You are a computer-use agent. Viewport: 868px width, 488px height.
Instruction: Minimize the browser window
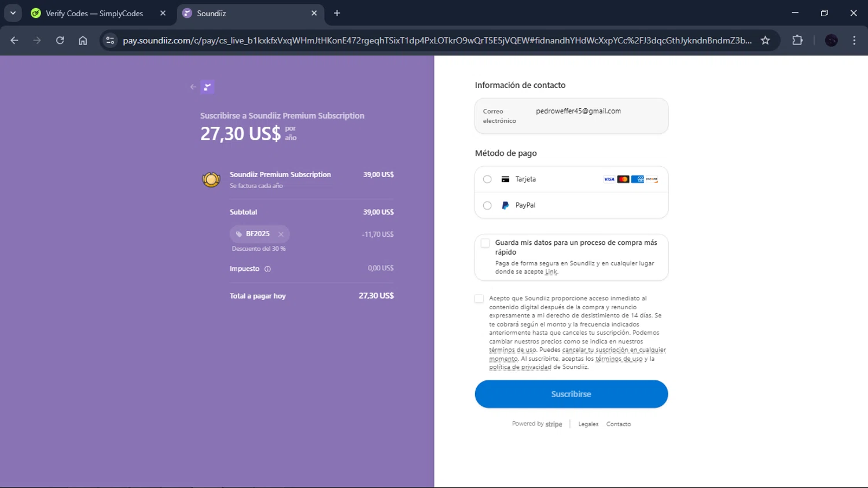(795, 13)
